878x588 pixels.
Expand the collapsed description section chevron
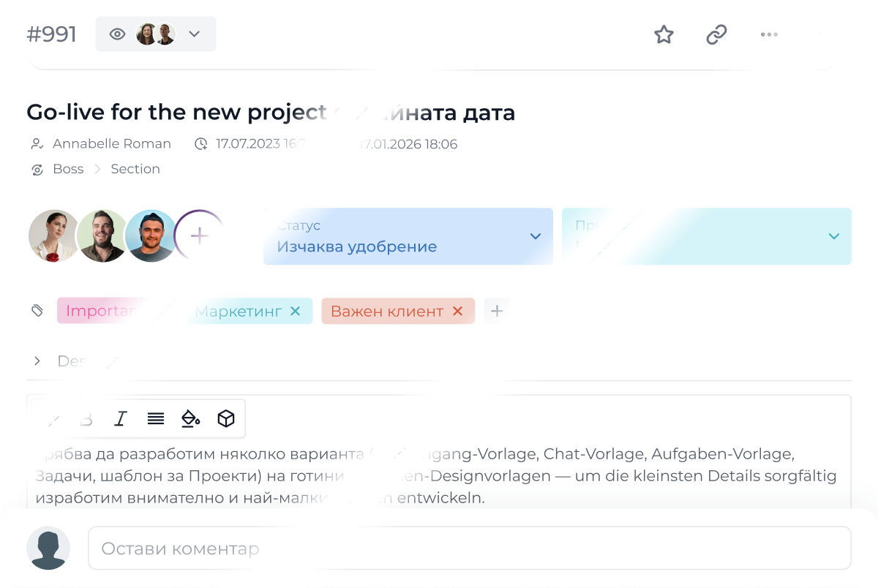click(x=37, y=361)
